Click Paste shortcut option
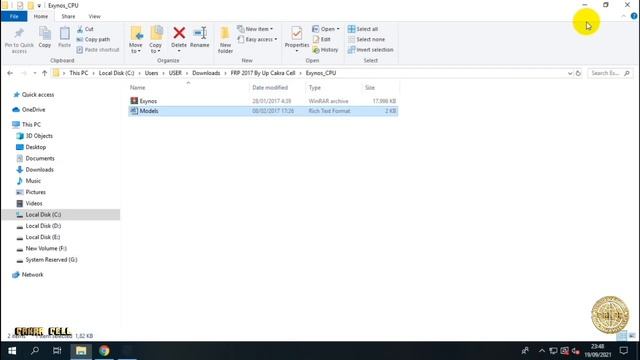Image resolution: width=640 pixels, height=360 pixels. pyautogui.click(x=98, y=49)
